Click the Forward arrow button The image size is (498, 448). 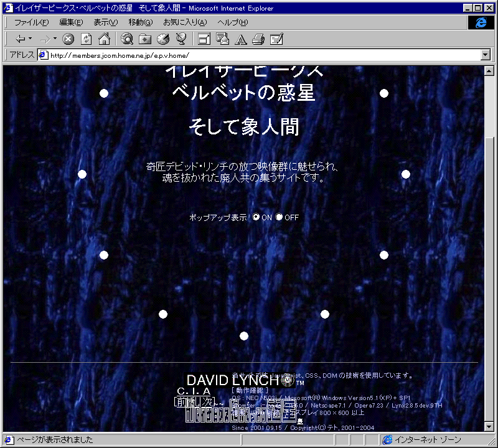pyautogui.click(x=45, y=39)
